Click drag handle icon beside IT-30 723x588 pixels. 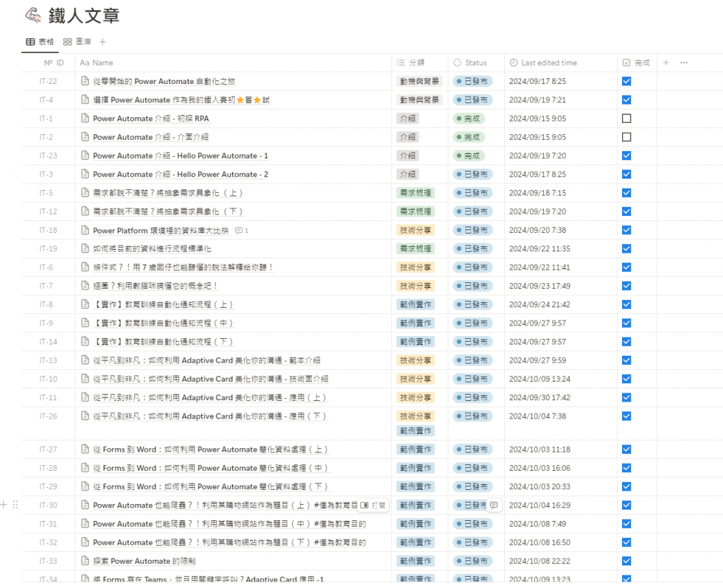[x=16, y=505]
